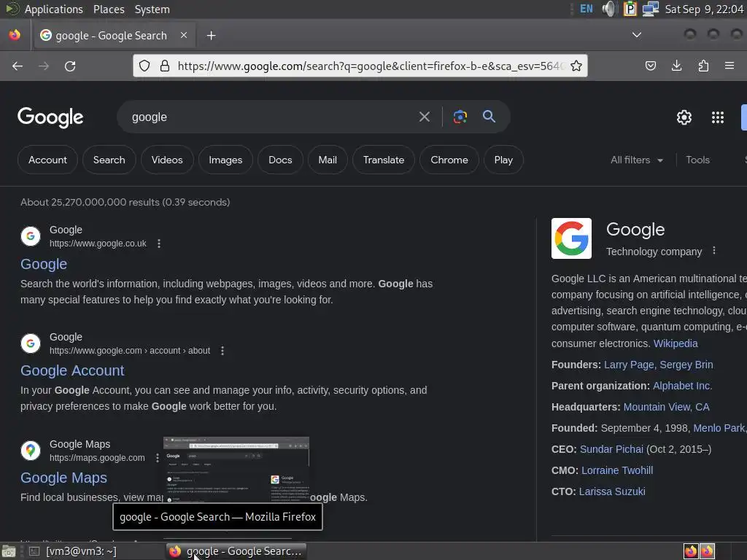This screenshot has width=747, height=560.
Task: Select the Videos filter chip
Action: click(x=167, y=160)
